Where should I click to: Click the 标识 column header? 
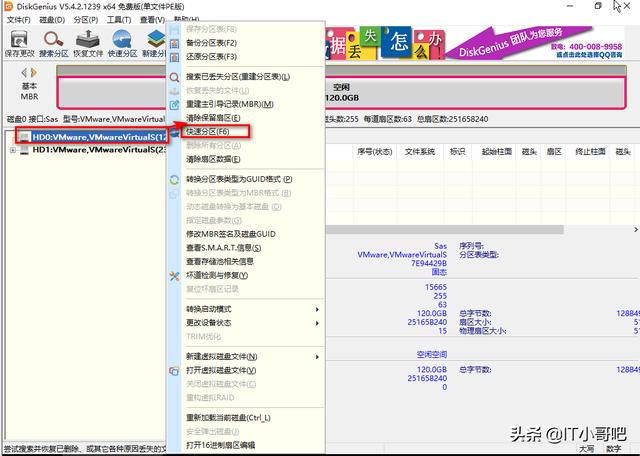coord(457,152)
